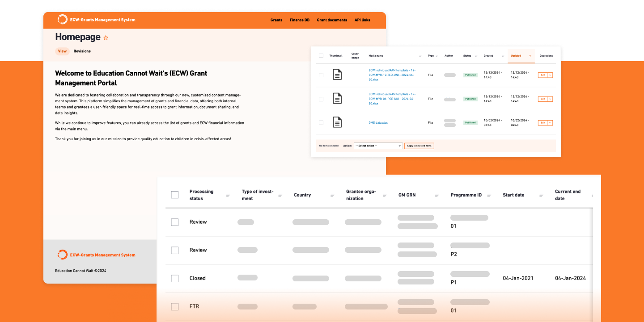Check the box for the first Review grant row

point(175,222)
